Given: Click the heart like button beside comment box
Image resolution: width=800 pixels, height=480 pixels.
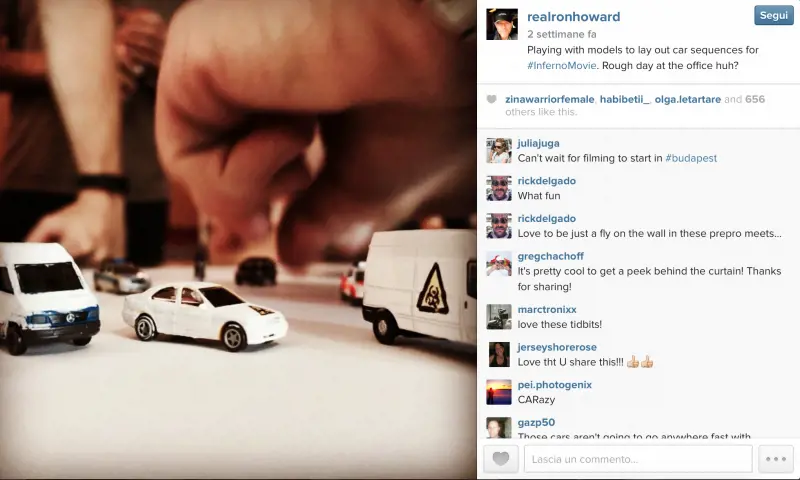Looking at the screenshot, I should tap(501, 459).
